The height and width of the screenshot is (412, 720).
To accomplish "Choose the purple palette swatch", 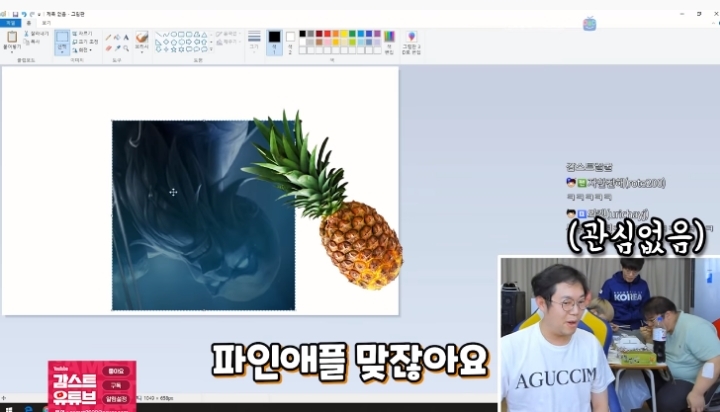I will click(x=377, y=34).
